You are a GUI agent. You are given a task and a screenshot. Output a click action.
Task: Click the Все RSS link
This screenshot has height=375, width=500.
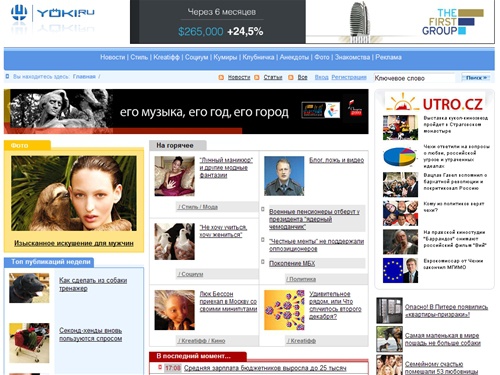(x=302, y=77)
